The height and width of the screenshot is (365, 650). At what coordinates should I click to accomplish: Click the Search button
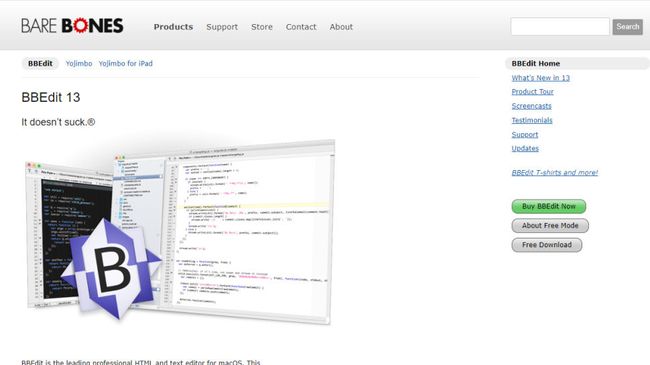[x=628, y=27]
